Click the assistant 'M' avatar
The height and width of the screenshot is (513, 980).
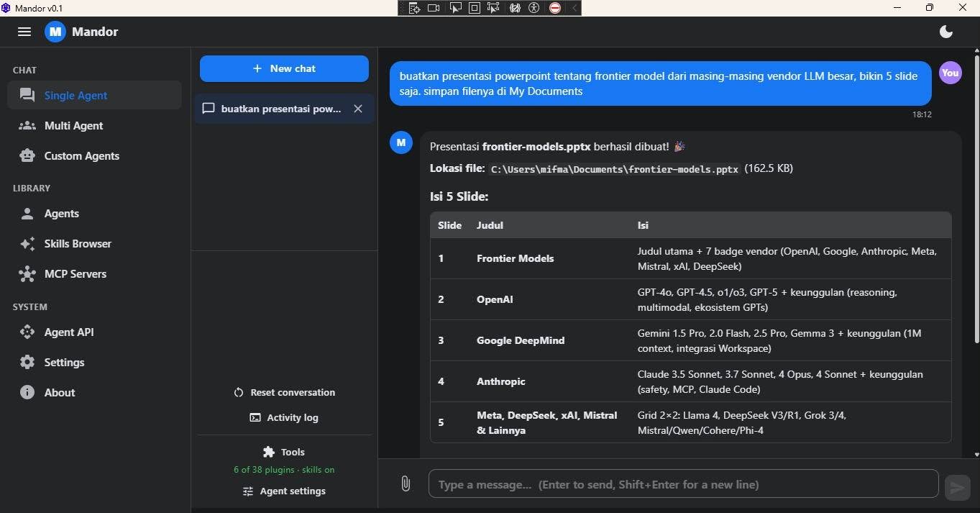coord(401,142)
